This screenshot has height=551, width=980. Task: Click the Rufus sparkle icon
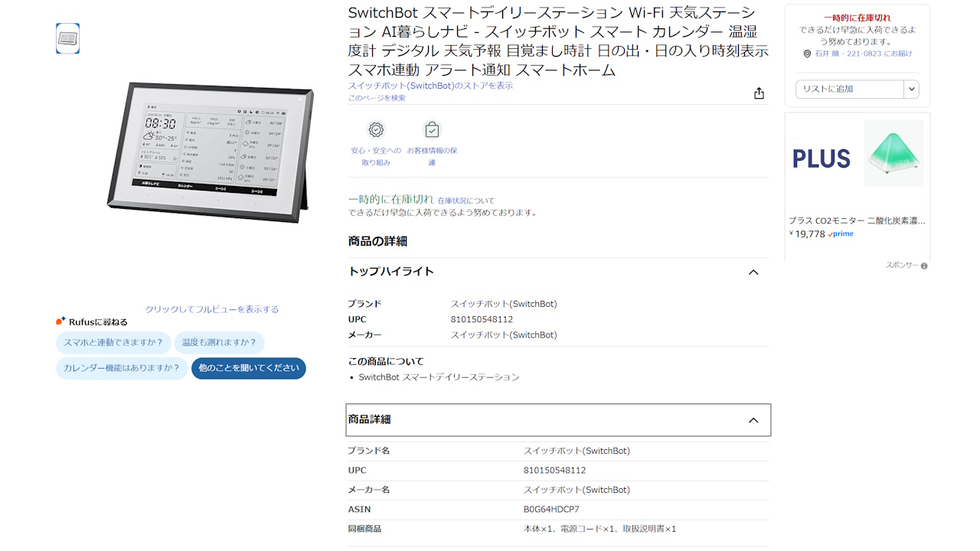click(60, 321)
